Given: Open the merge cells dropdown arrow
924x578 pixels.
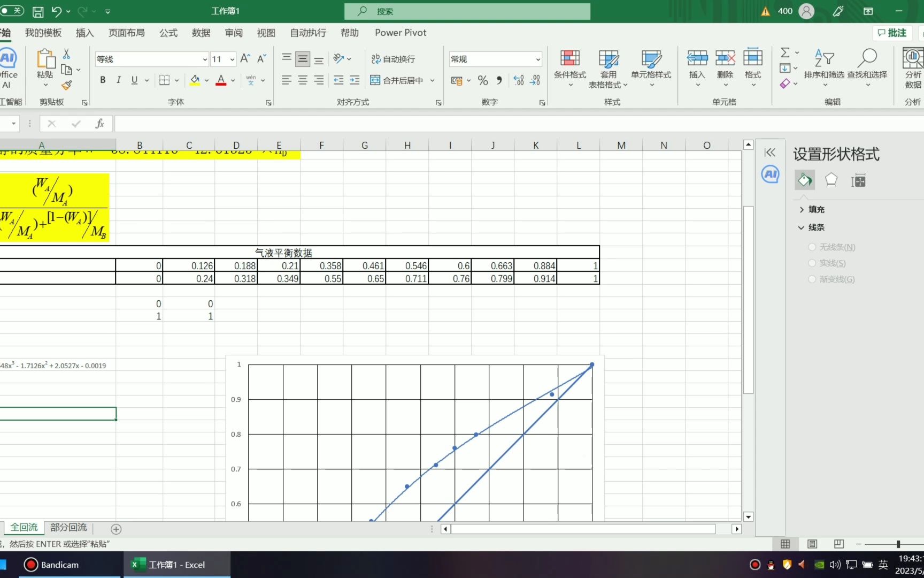Looking at the screenshot, I should click(432, 81).
